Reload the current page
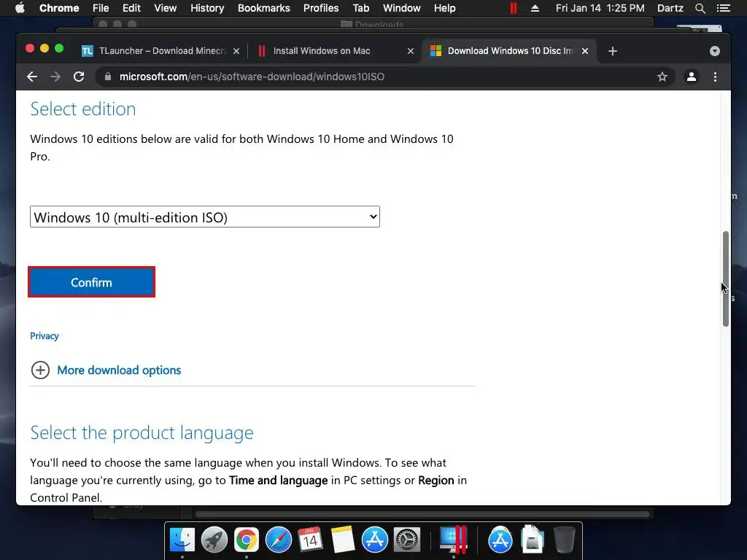747x560 pixels. pos(79,77)
